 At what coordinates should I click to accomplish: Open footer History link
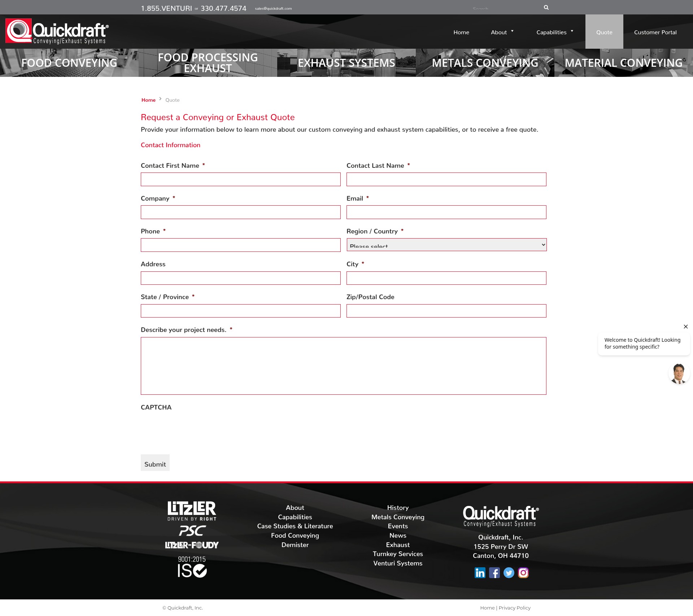398,508
